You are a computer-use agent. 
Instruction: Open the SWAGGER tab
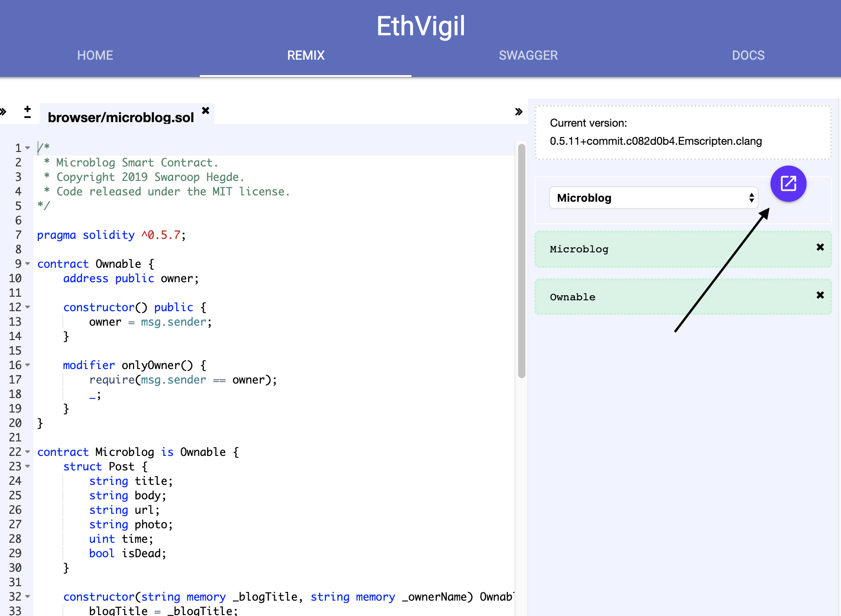pyautogui.click(x=528, y=55)
